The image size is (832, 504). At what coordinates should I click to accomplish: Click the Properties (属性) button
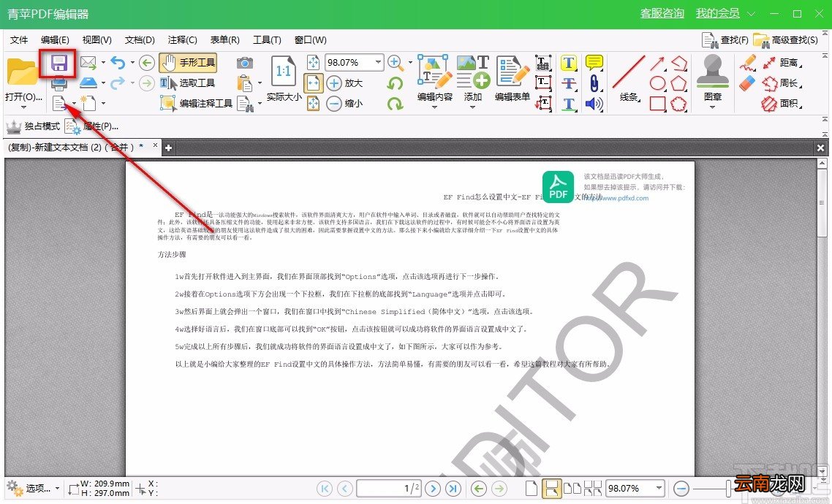[x=91, y=126]
